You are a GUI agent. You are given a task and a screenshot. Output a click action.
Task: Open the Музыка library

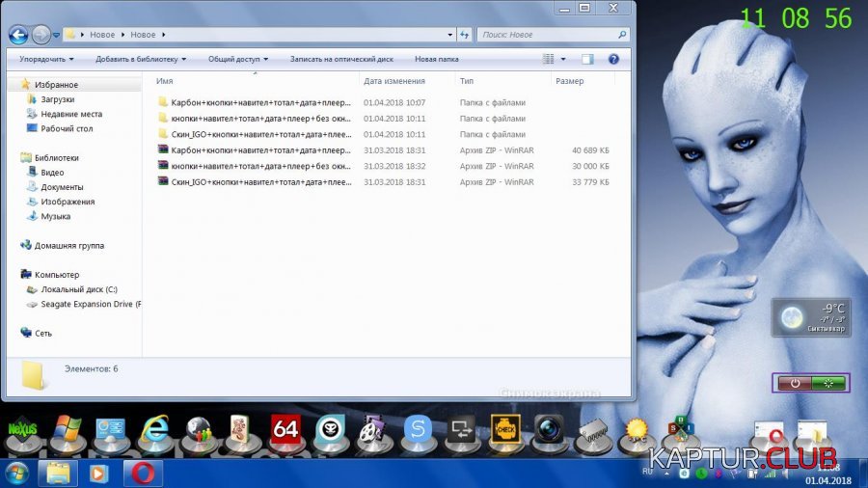pyautogui.click(x=55, y=216)
